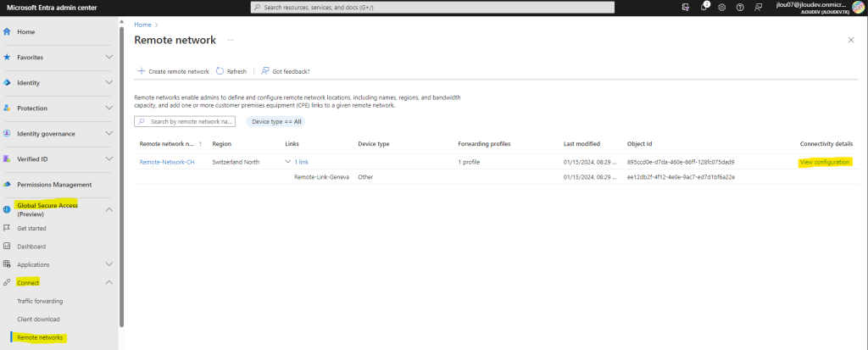Focus the Search by remote network name field
Screen dimensions: 868x350
click(x=184, y=121)
